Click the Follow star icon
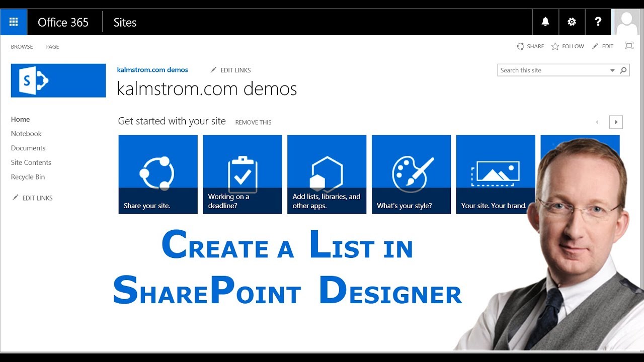The height and width of the screenshot is (362, 644). click(555, 46)
